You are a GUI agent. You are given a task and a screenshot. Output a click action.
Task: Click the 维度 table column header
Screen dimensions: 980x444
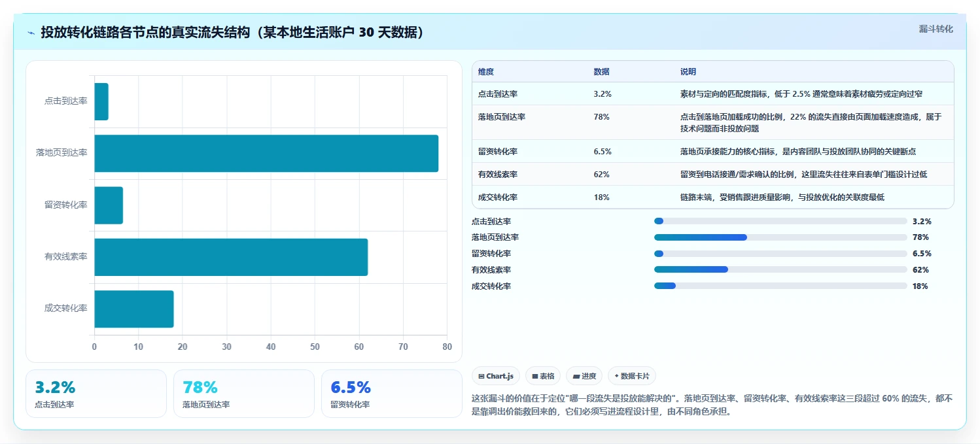(x=486, y=71)
